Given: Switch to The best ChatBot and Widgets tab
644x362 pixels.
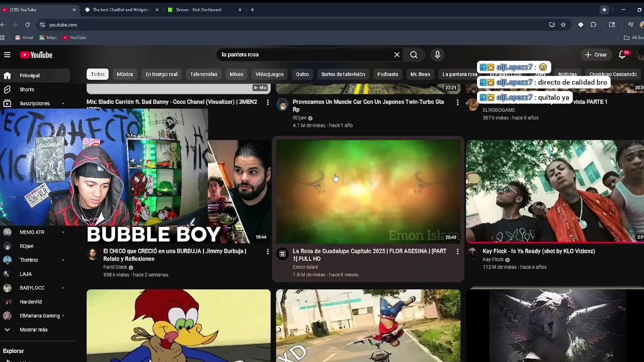Looking at the screenshot, I should pyautogui.click(x=120, y=10).
